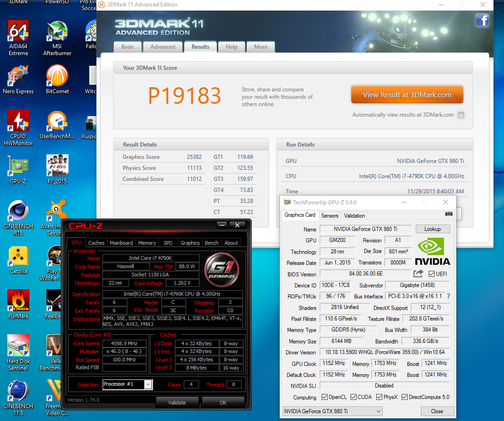Open Mainboard tab in CPU-Z
The width and height of the screenshot is (504, 421).
click(121, 243)
